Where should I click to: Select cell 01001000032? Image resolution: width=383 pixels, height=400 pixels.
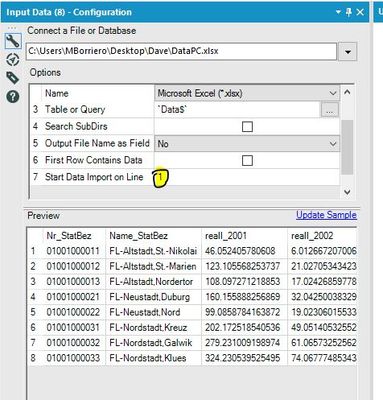(x=73, y=343)
